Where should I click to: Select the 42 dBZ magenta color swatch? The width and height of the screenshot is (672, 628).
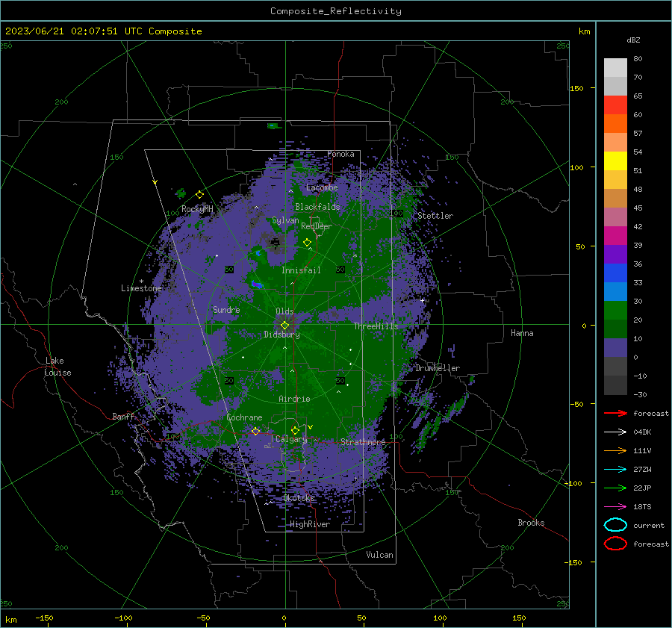[x=615, y=235]
